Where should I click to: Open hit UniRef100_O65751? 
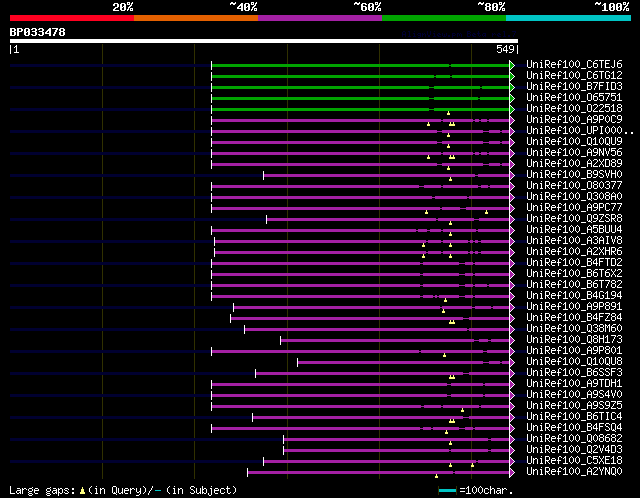click(x=574, y=97)
